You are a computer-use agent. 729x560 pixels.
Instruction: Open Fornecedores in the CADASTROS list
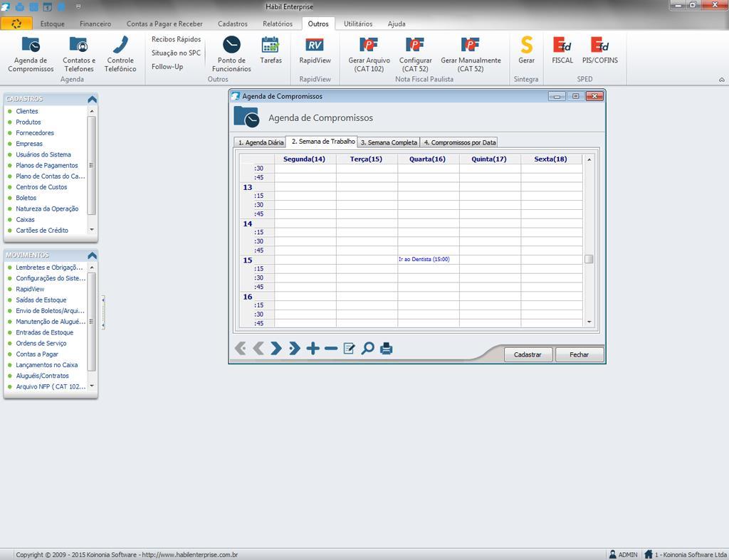(x=35, y=133)
